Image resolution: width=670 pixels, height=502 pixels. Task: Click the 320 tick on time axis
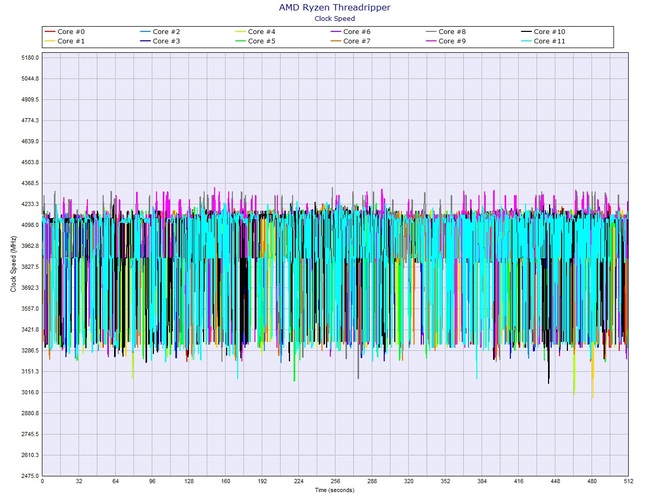(409, 481)
